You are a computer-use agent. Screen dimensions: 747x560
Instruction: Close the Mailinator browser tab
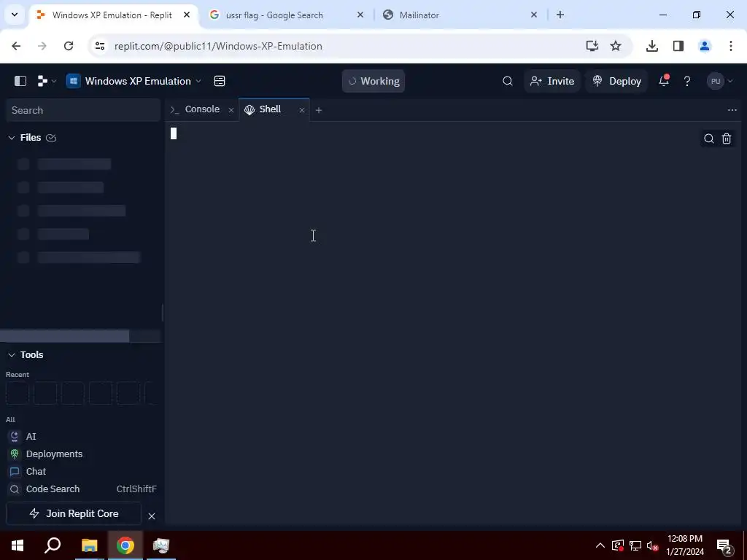coord(533,15)
